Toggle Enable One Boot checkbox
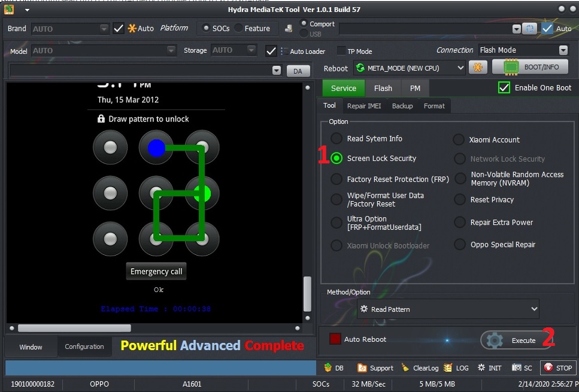The height and width of the screenshot is (392, 579). pyautogui.click(x=504, y=88)
